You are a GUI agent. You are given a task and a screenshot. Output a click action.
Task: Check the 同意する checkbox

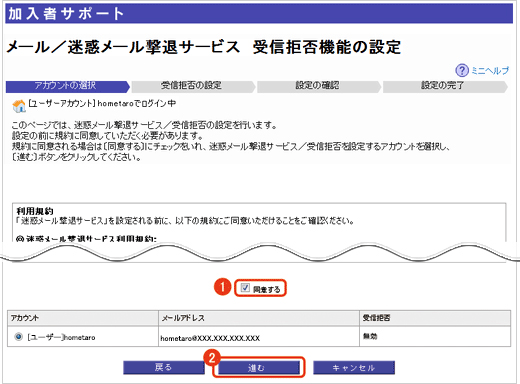tap(245, 288)
